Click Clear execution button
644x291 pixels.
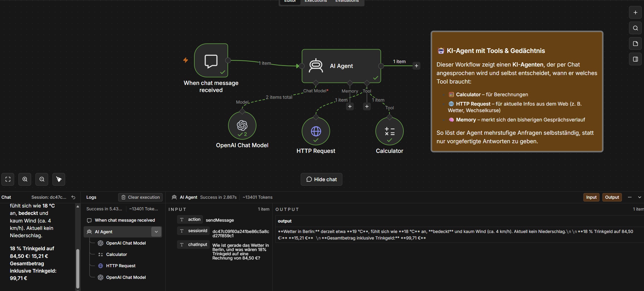[x=141, y=197]
